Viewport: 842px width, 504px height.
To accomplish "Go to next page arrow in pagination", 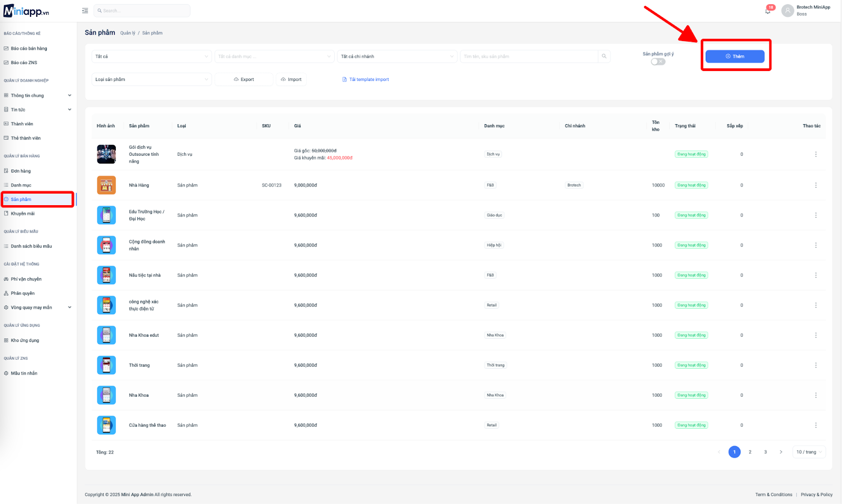I will pos(781,452).
